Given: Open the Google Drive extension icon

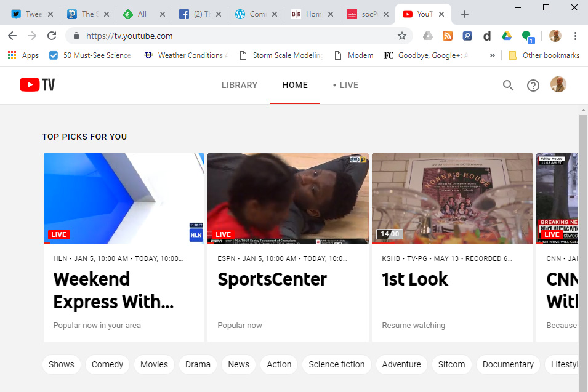Looking at the screenshot, I should click(507, 36).
